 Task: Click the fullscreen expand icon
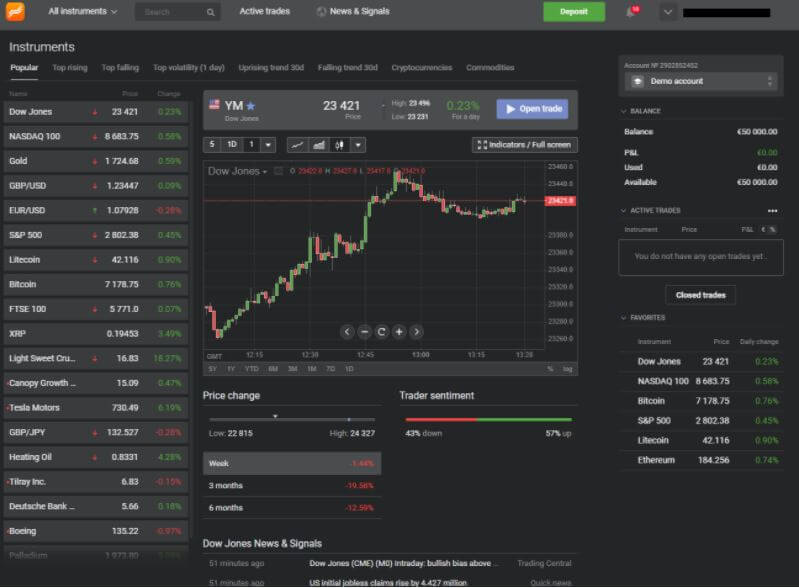pyautogui.click(x=482, y=145)
